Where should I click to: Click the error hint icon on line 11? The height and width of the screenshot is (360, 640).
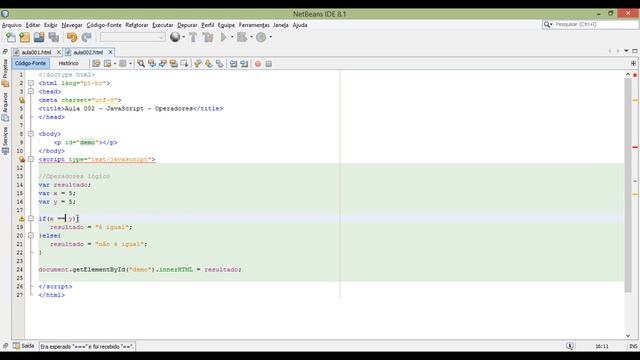pyautogui.click(x=22, y=160)
